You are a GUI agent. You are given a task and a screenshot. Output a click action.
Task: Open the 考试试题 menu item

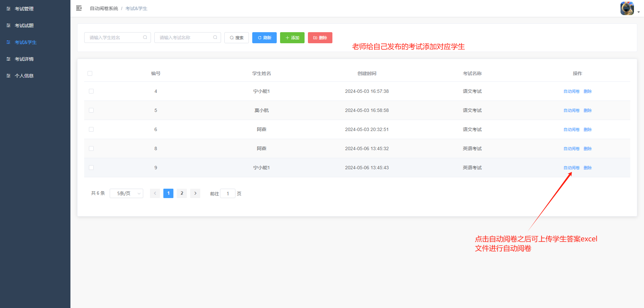click(24, 25)
